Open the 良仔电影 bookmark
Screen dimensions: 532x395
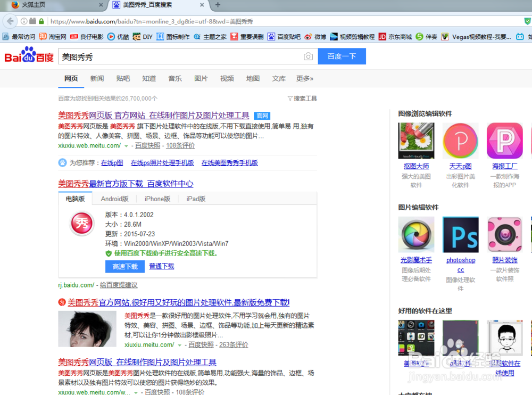pos(87,37)
